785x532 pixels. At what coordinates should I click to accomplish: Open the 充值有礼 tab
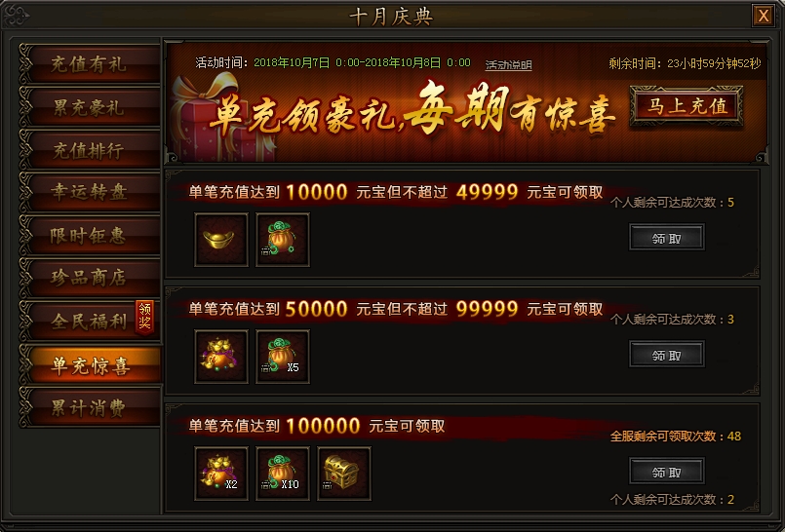coord(90,64)
